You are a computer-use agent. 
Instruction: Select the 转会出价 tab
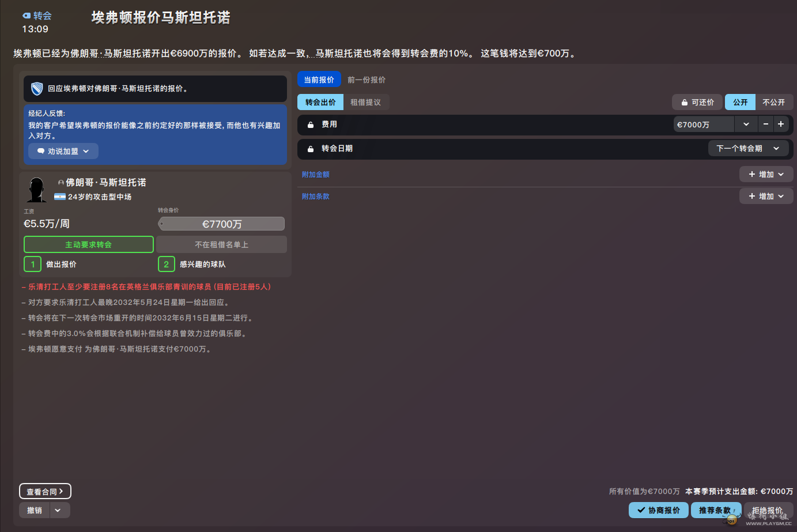click(x=320, y=102)
